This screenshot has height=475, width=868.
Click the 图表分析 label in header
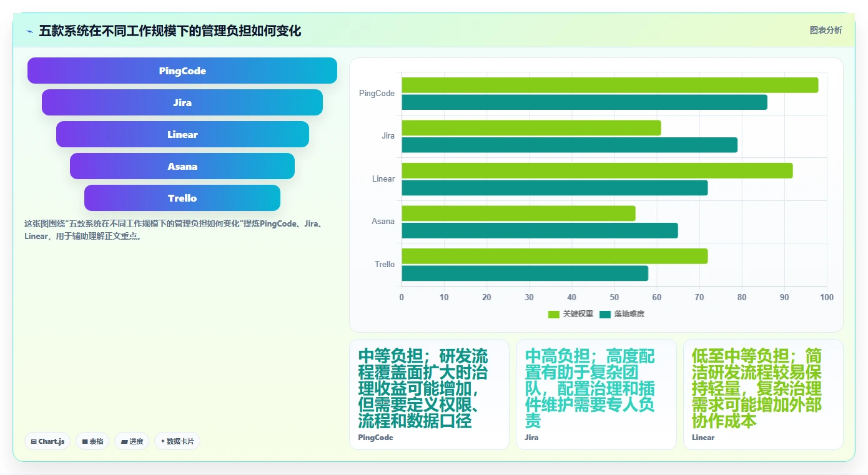click(826, 30)
